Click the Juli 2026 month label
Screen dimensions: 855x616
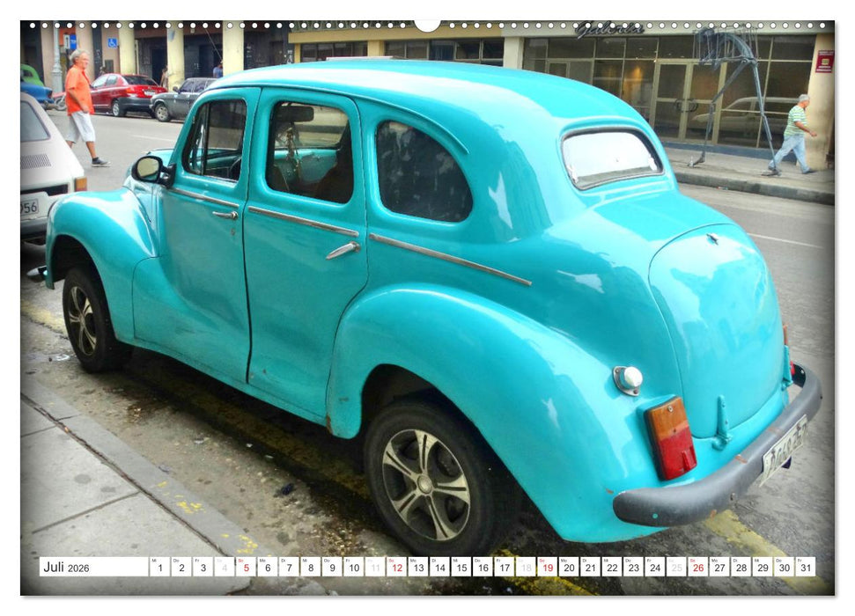coord(67,568)
